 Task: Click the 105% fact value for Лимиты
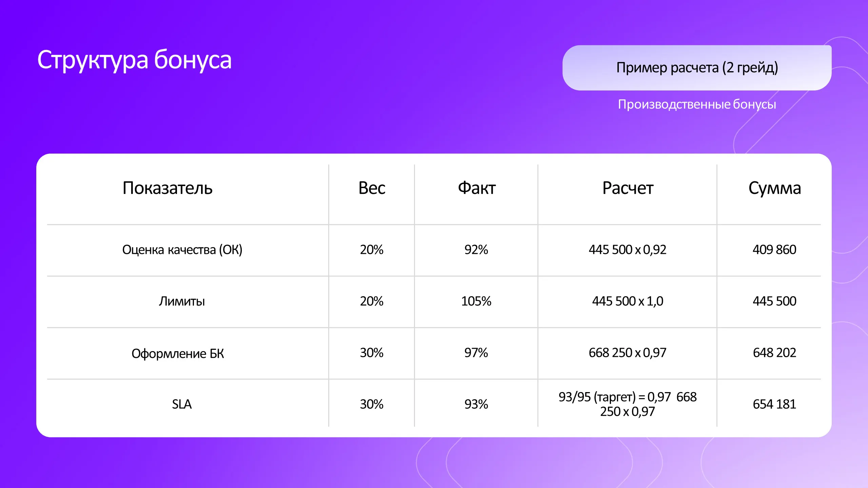pos(476,301)
